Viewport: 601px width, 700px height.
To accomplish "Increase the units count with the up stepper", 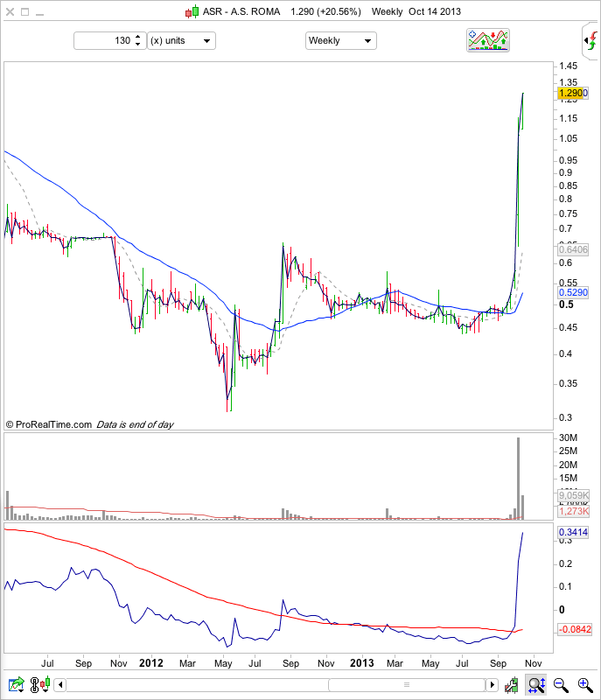I will pos(137,37).
